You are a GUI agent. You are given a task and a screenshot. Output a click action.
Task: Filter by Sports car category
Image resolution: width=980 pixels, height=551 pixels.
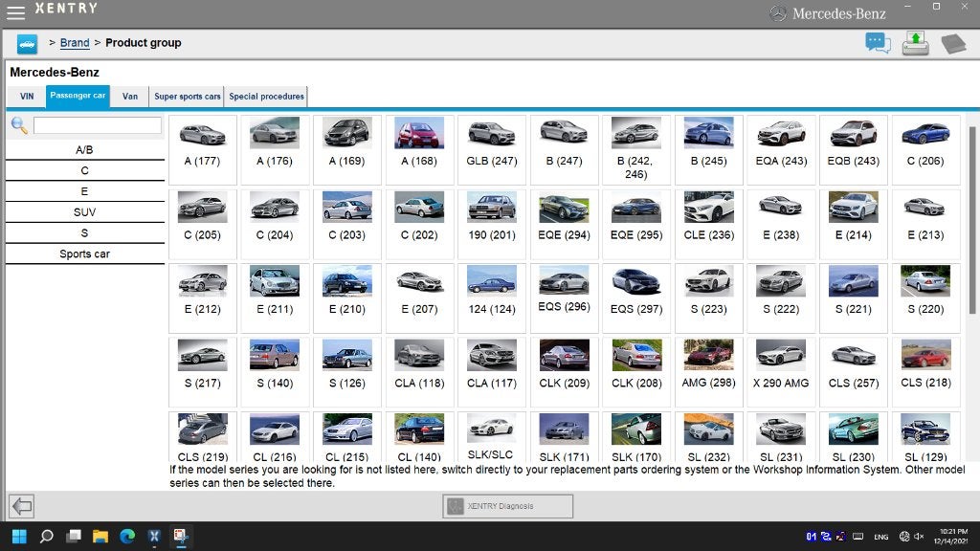84,253
